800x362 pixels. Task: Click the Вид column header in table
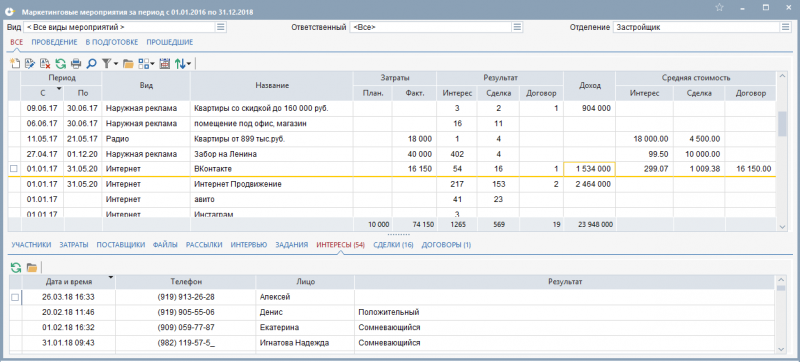[146, 86]
